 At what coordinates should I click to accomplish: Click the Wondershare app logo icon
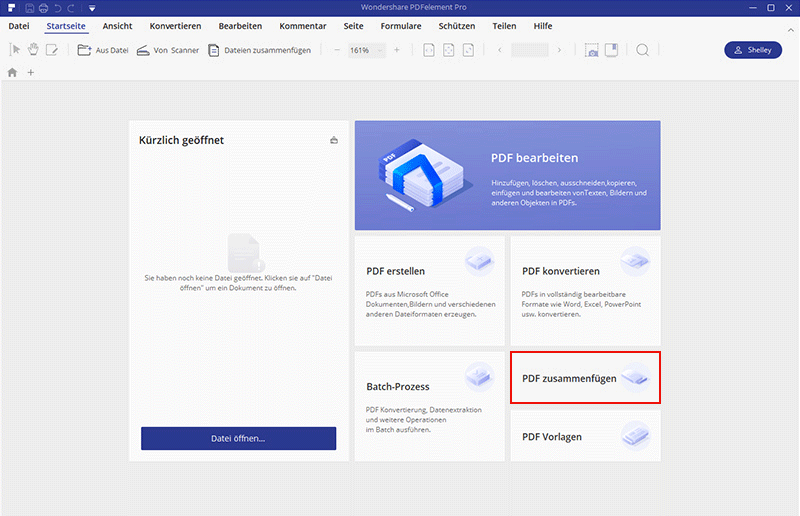(x=11, y=8)
